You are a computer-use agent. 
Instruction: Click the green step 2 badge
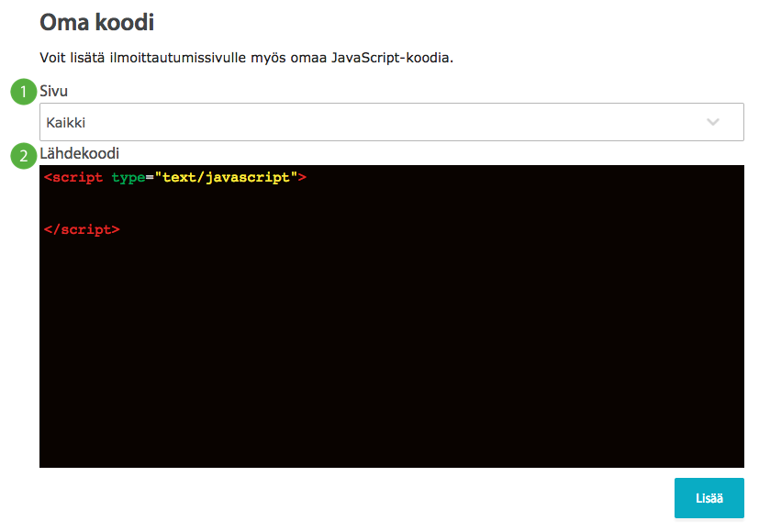point(24,156)
